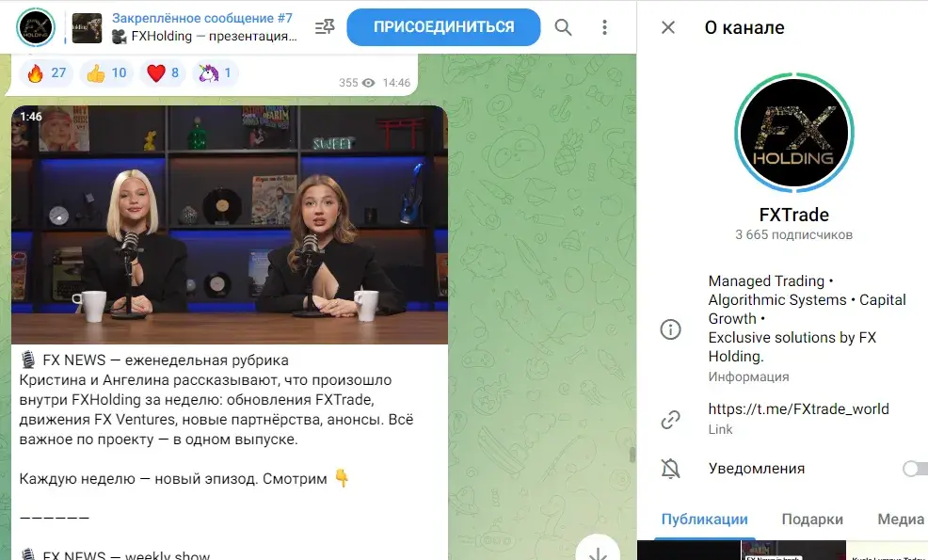Viewport: 928px width, 560px height.
Task: Switch to the Подарки tab
Action: click(812, 520)
